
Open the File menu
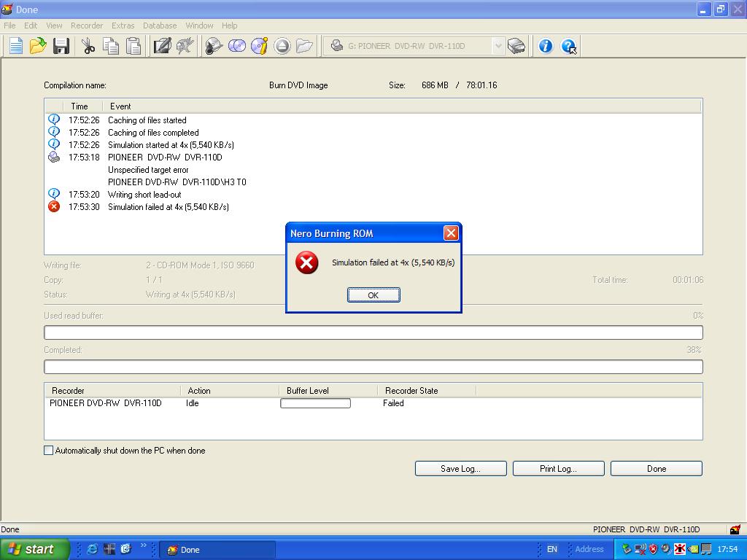pos(9,26)
